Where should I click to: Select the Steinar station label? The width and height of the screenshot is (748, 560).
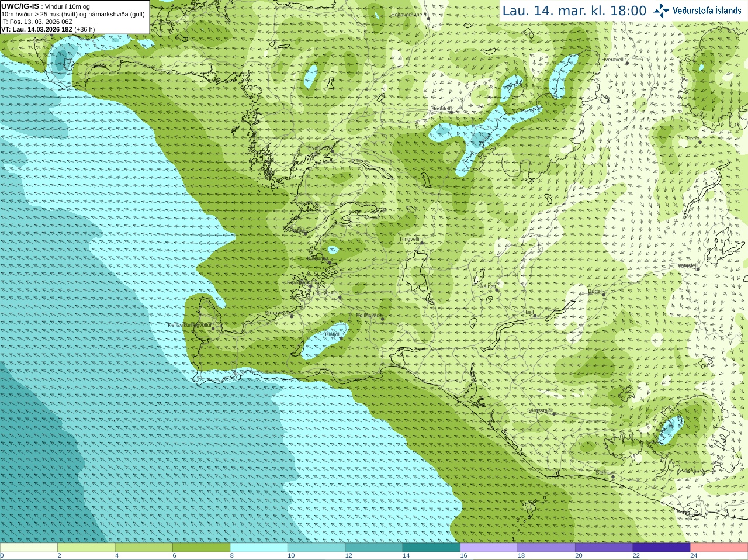point(604,473)
